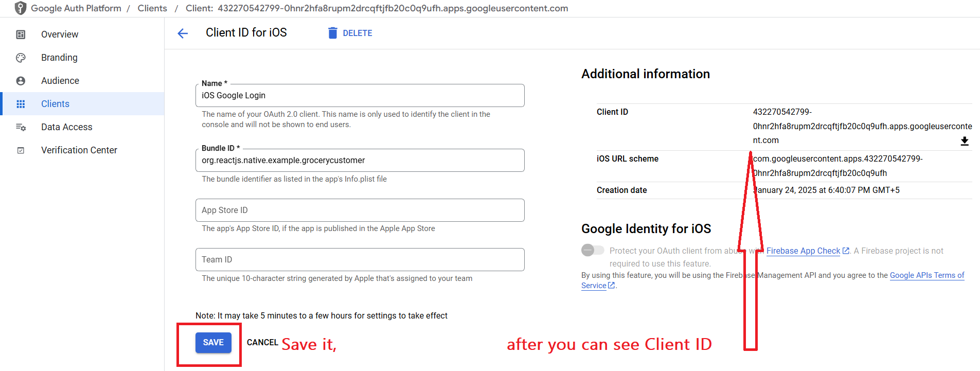
Task: Click the App Store ID helper text
Action: pos(318,228)
